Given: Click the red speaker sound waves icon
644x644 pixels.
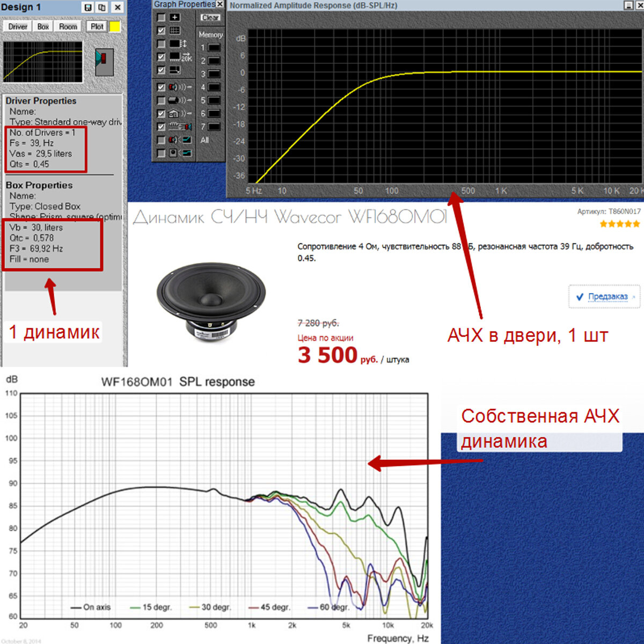Looking at the screenshot, I should (180, 87).
